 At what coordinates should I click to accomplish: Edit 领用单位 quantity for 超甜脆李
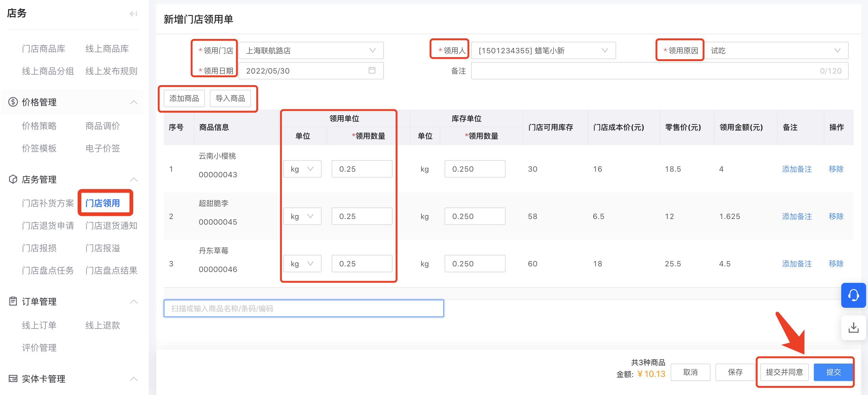click(361, 216)
